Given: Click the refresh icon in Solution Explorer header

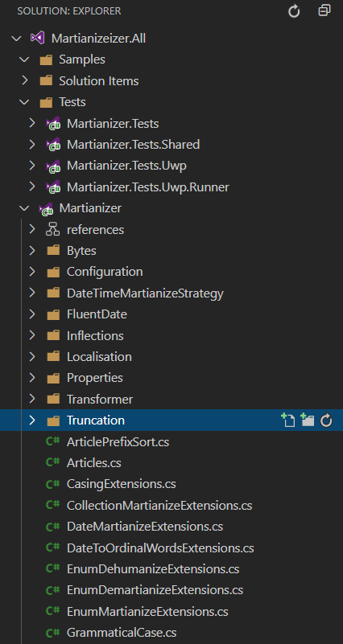Looking at the screenshot, I should (x=294, y=11).
